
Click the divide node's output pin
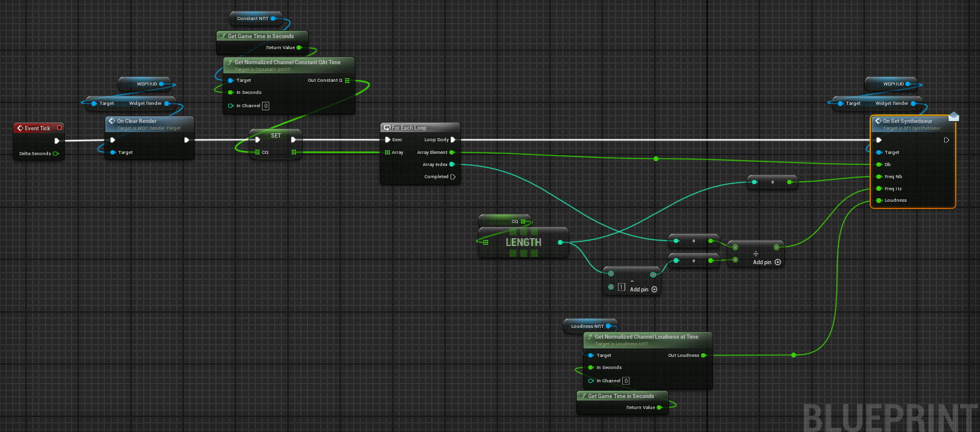776,247
